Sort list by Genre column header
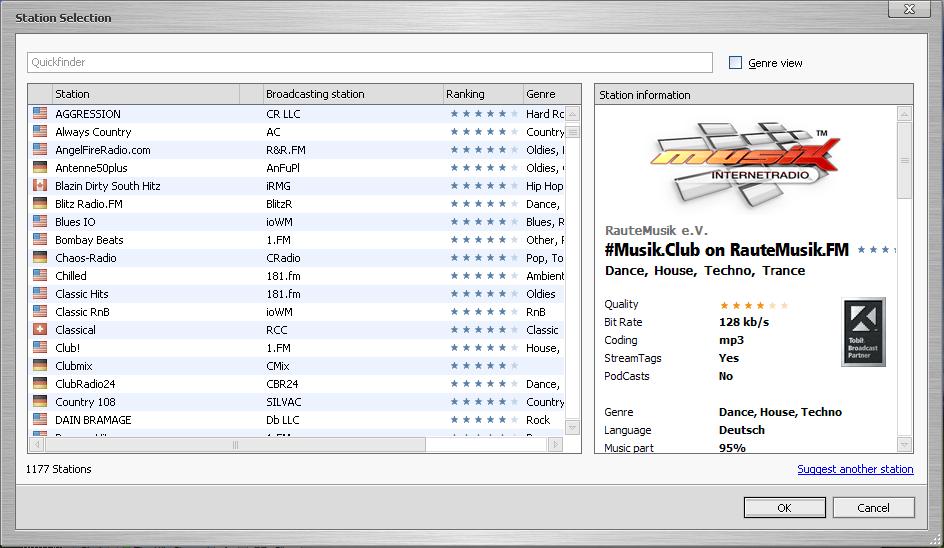This screenshot has width=944, height=548. point(551,94)
